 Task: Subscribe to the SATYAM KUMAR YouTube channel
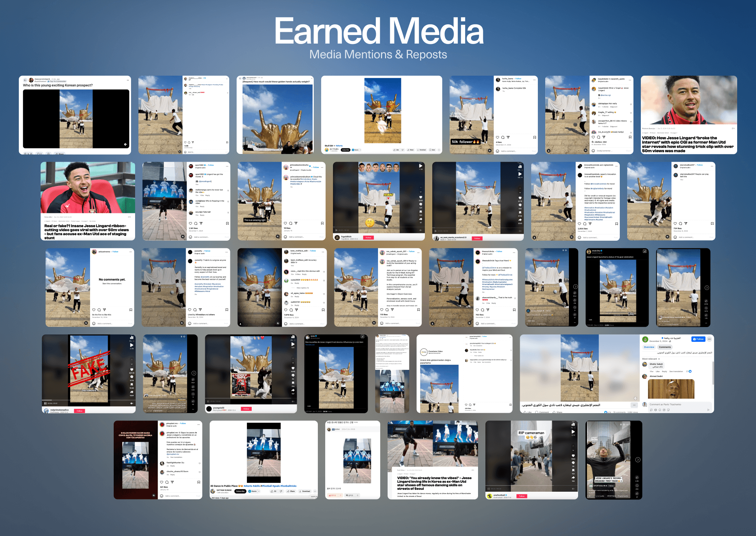240,491
